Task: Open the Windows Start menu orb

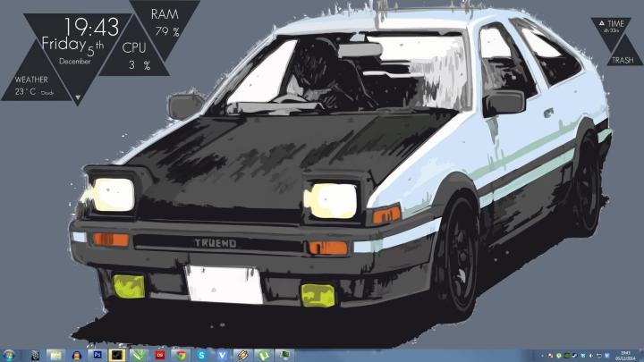Action: (x=9, y=355)
